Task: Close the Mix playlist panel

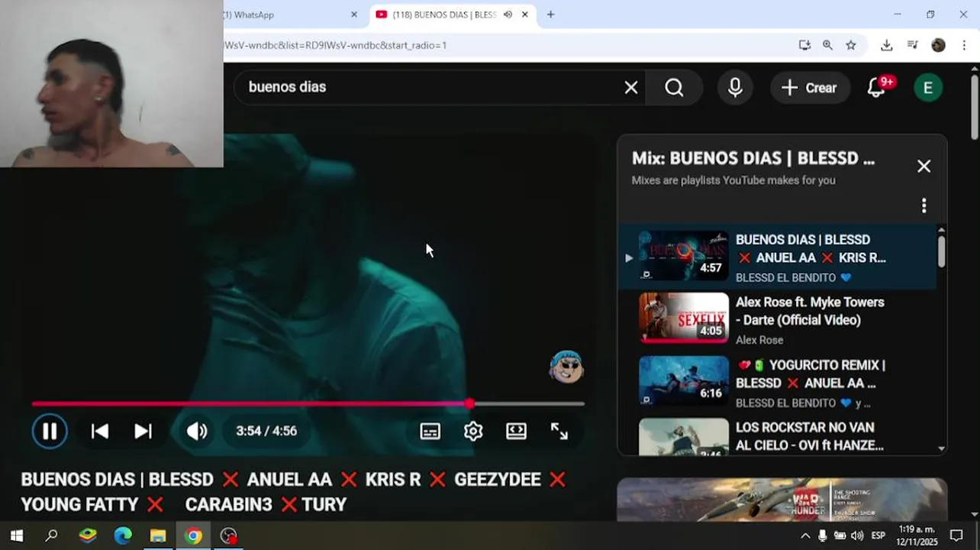Action: (x=924, y=166)
